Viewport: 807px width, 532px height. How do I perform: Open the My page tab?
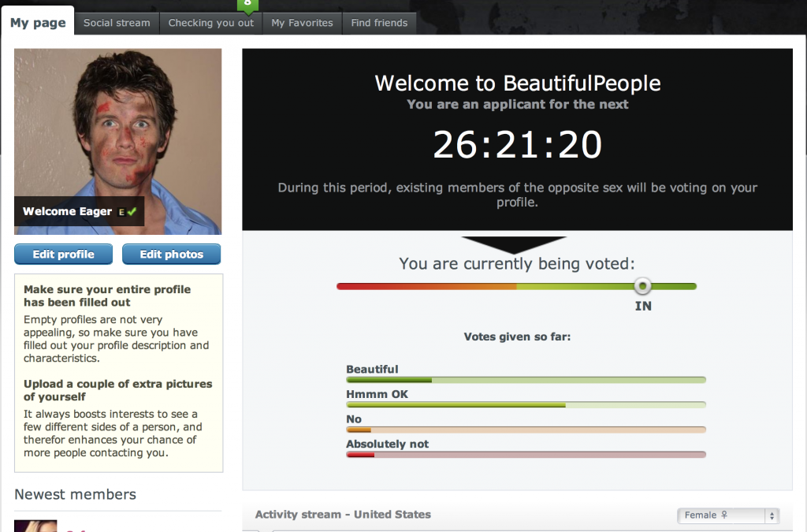coord(38,22)
